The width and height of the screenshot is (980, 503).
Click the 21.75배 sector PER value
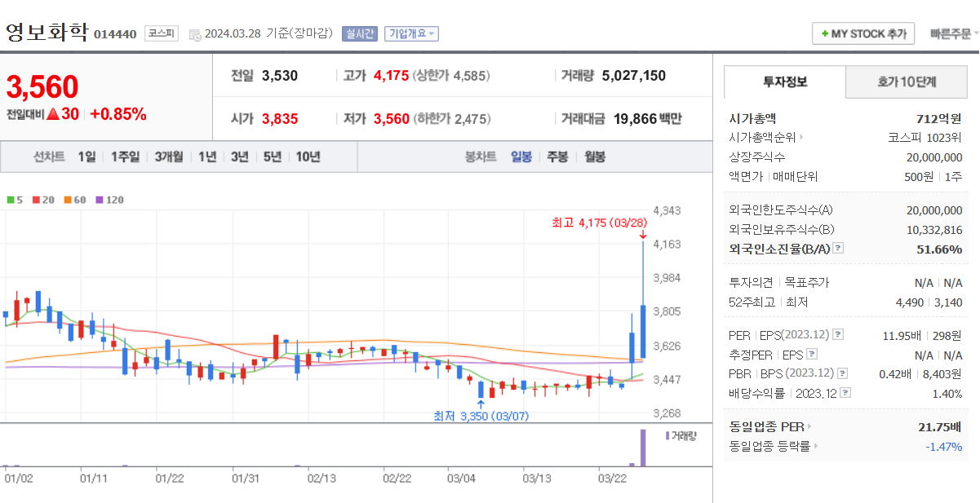[x=940, y=426]
